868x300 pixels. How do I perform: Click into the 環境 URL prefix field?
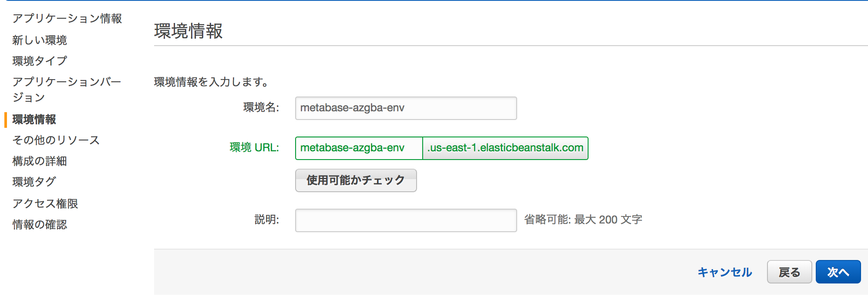point(359,148)
